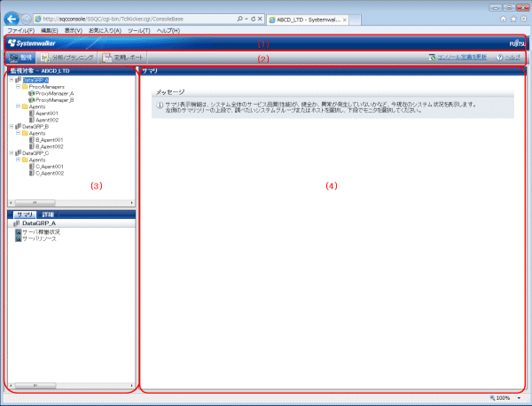
Task: Open the ツール(T) menu
Action: (x=139, y=30)
